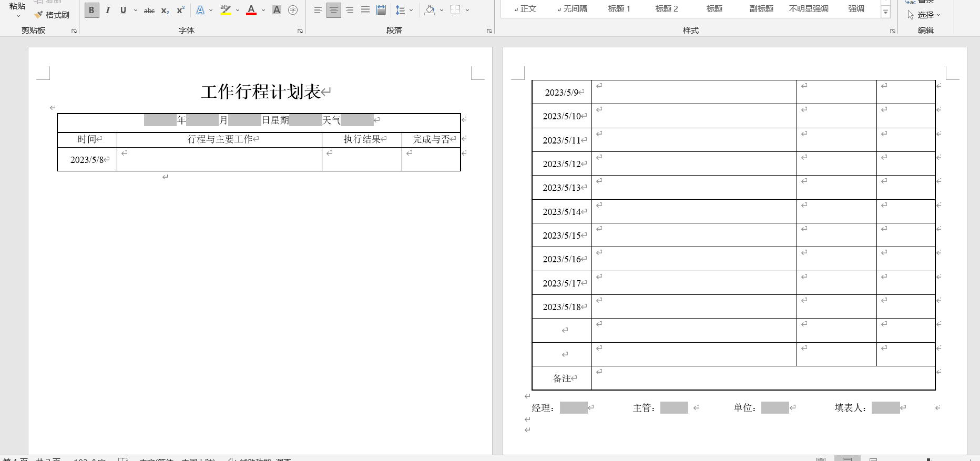Screen dimensions: 980x461
Task: Toggle Bold formatting button
Action: coord(91,10)
